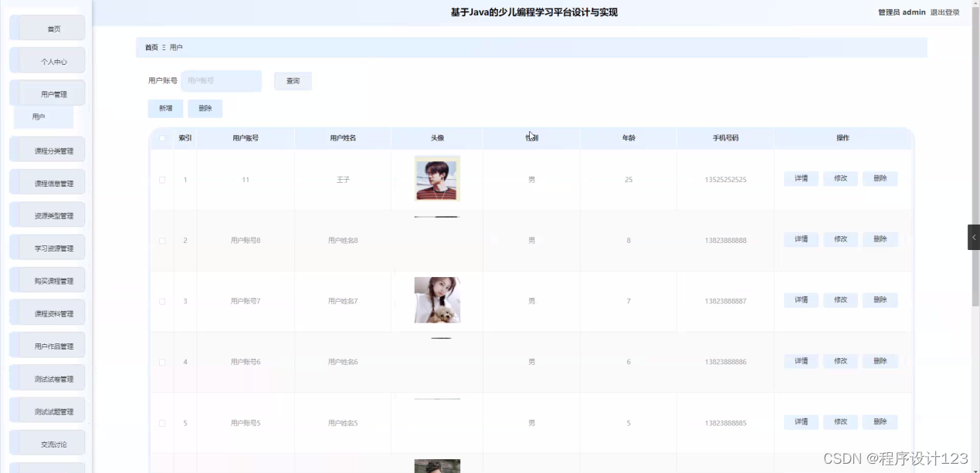Go to 个人中心 sidebar menu
Viewport: 980px width, 473px height.
pyautogui.click(x=47, y=61)
